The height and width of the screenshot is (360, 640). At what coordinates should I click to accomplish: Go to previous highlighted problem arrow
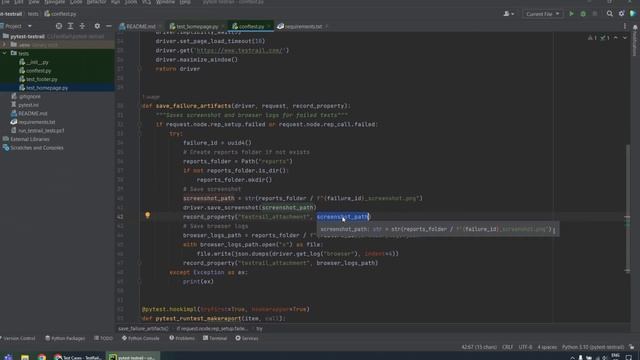[x=616, y=38]
